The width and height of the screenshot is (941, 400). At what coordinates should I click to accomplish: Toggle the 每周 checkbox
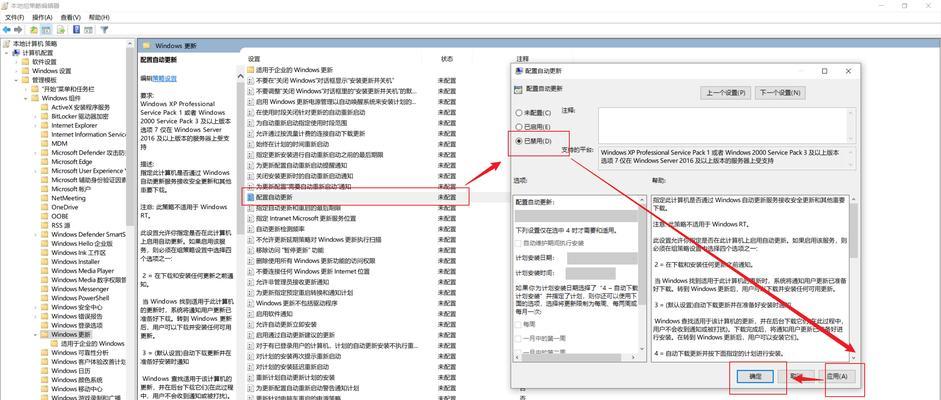click(519, 324)
